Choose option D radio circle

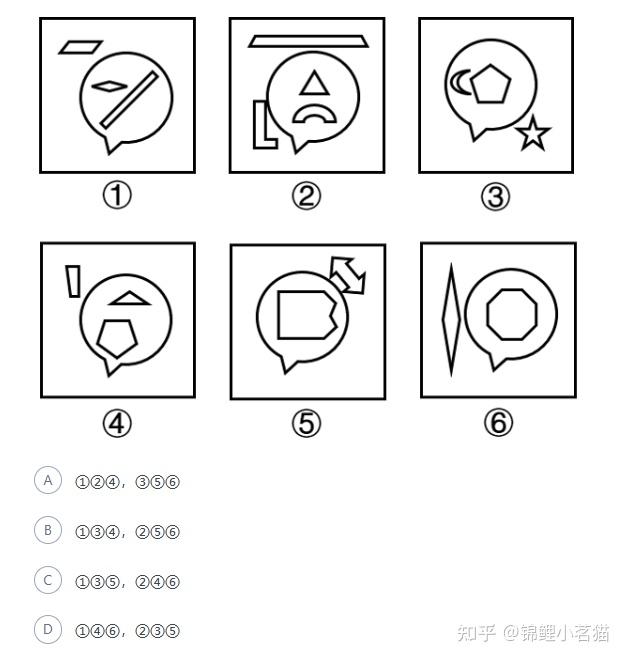48,630
